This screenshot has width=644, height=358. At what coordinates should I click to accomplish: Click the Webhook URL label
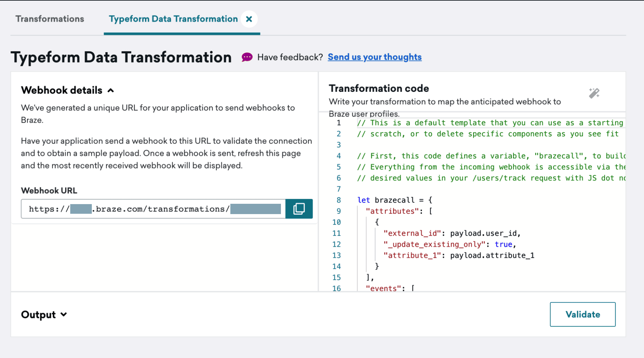(49, 191)
